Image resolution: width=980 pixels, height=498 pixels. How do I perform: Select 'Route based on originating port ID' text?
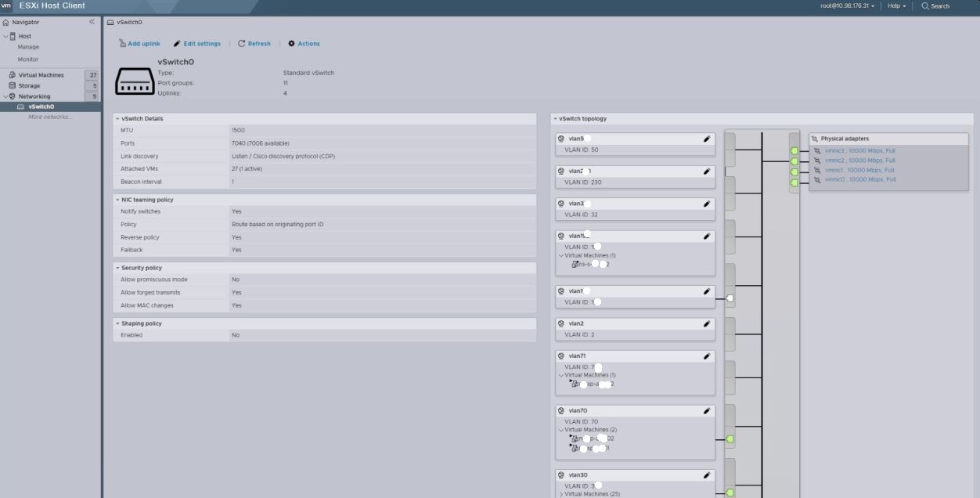pyautogui.click(x=278, y=224)
